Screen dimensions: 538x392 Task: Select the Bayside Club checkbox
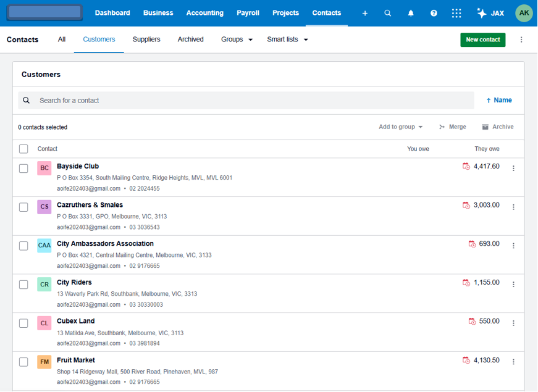point(23,169)
